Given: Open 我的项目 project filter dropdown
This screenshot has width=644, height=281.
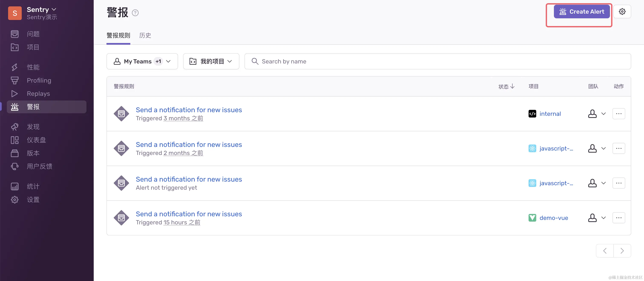Looking at the screenshot, I should click(x=211, y=61).
